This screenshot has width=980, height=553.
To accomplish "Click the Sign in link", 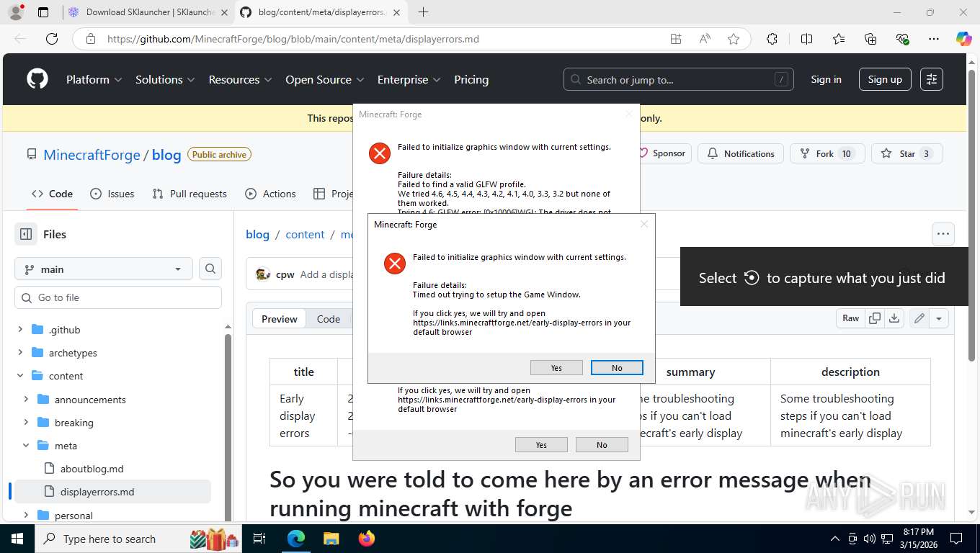I will [826, 79].
